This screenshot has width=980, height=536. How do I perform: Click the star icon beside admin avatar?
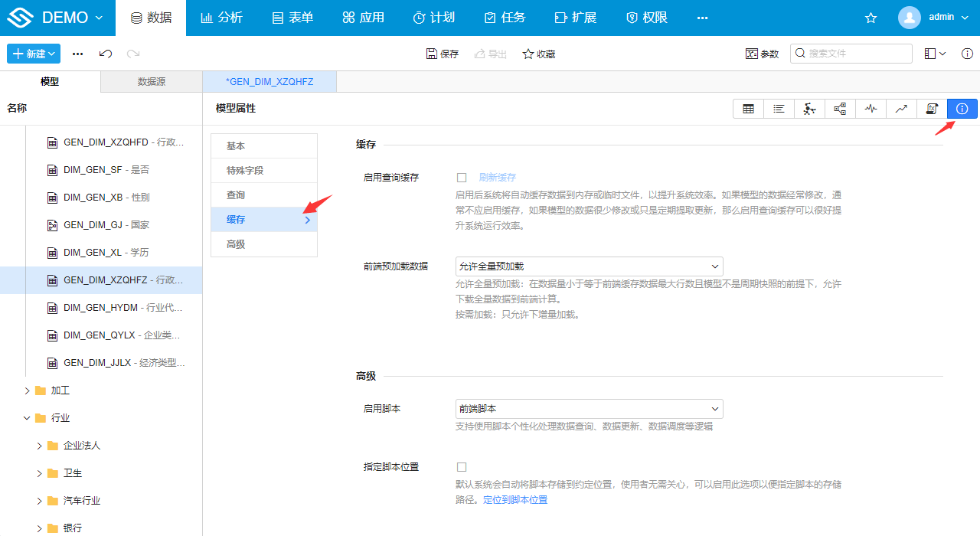coord(871,18)
